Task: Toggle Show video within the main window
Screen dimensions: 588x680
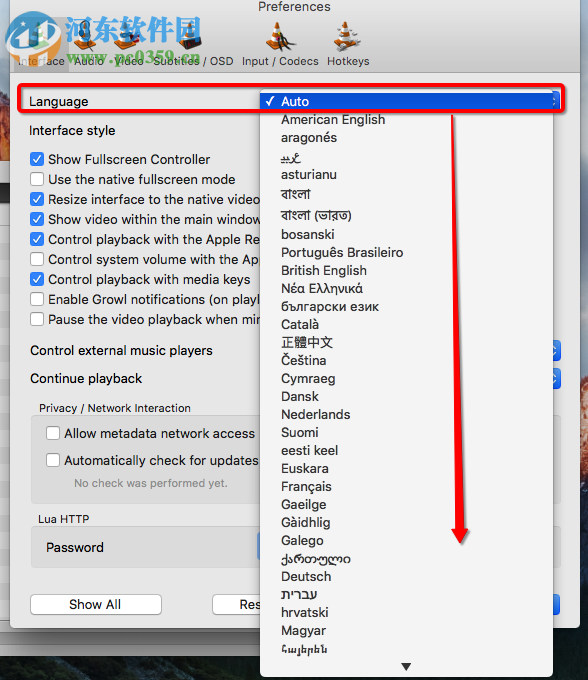Action: pos(37,219)
